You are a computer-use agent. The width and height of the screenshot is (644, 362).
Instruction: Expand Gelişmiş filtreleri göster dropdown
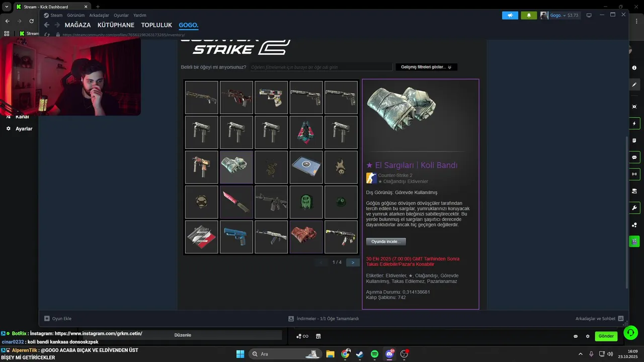426,67
